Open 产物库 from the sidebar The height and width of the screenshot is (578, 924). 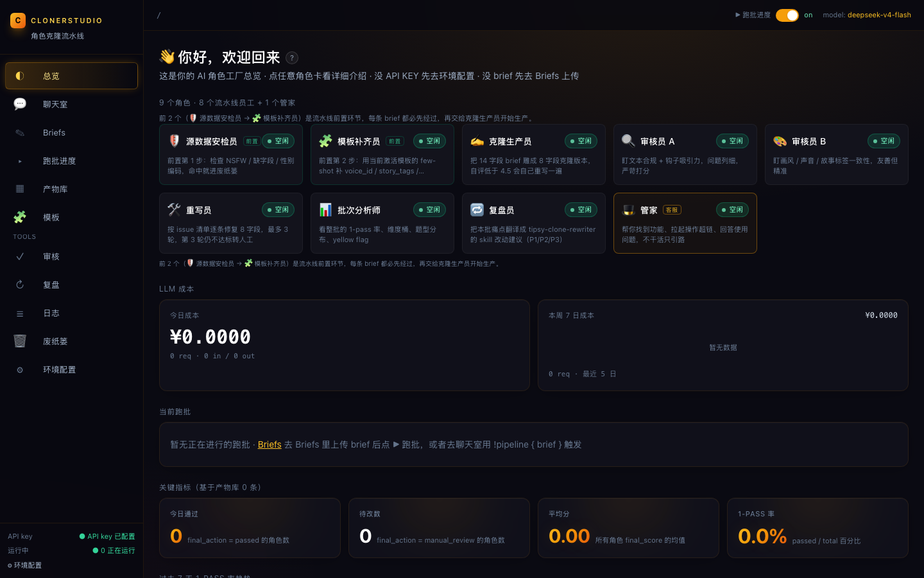[x=71, y=189]
